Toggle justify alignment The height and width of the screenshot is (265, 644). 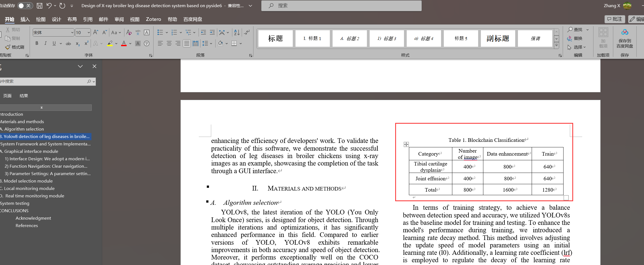(187, 43)
